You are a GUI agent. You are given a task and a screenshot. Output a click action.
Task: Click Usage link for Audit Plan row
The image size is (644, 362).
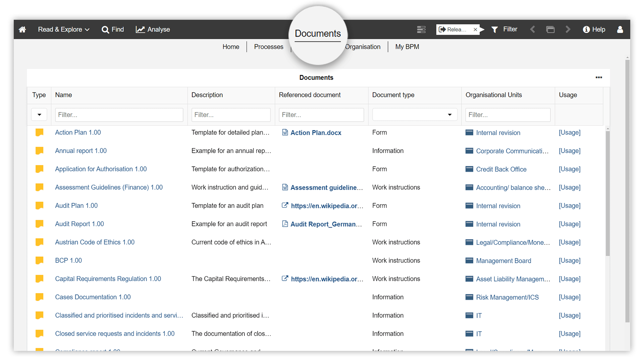pos(570,205)
